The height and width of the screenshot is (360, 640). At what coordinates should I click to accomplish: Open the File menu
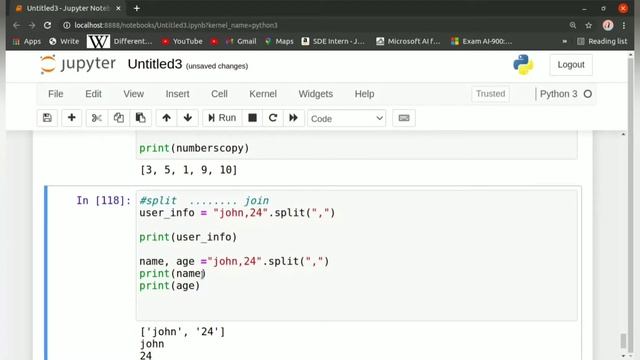tap(56, 94)
